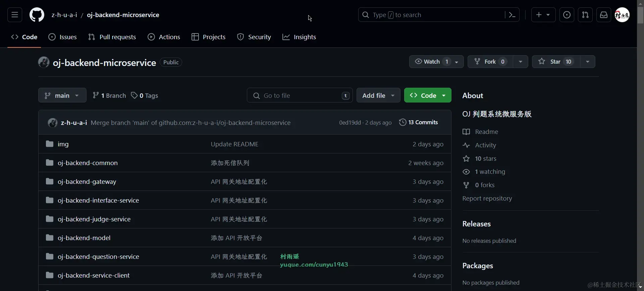Open the z-h-u-a-i owner breadcrumb link
The image size is (644, 291).
(64, 15)
